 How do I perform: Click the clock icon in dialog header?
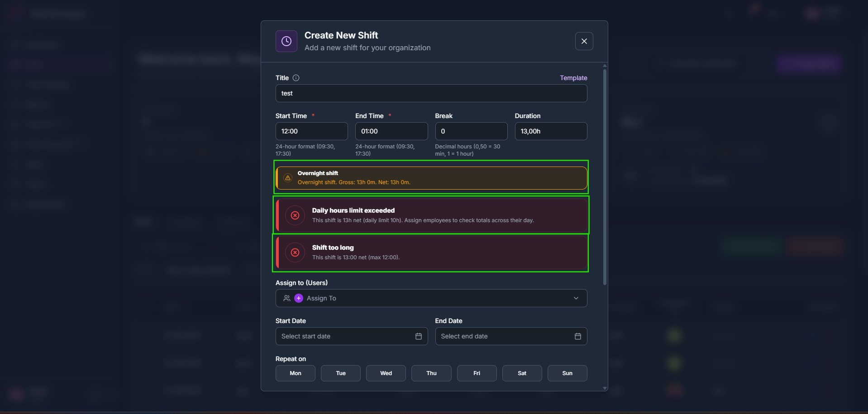[x=286, y=41]
